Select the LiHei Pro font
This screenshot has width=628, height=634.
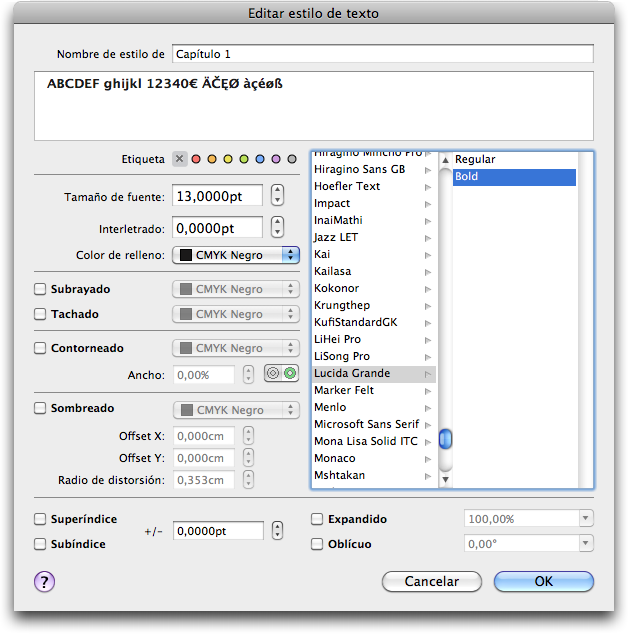click(374, 339)
